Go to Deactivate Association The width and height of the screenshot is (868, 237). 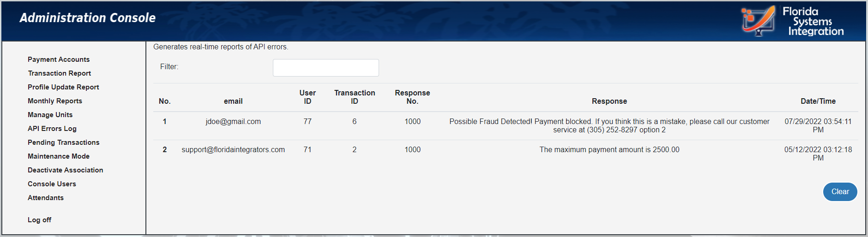pos(65,170)
